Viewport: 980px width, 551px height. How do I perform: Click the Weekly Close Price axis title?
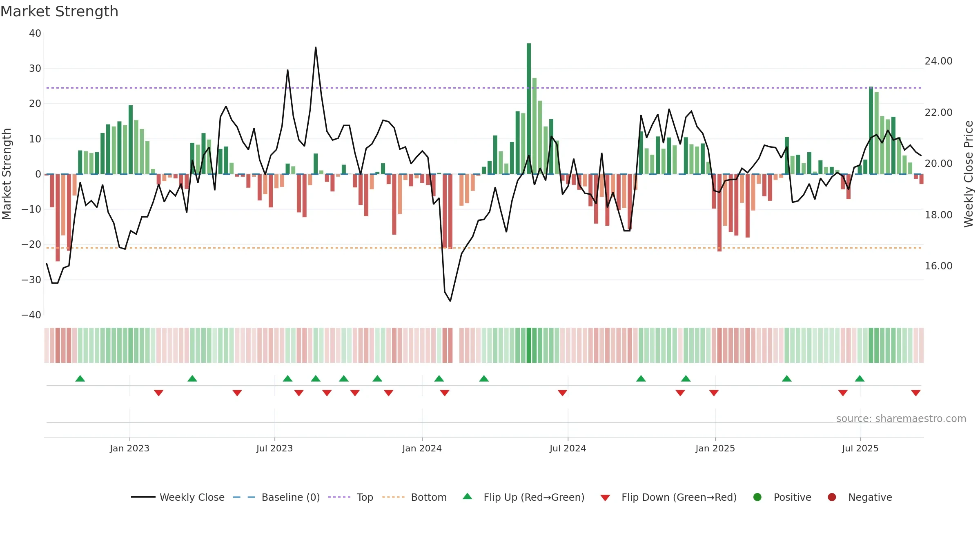[969, 174]
